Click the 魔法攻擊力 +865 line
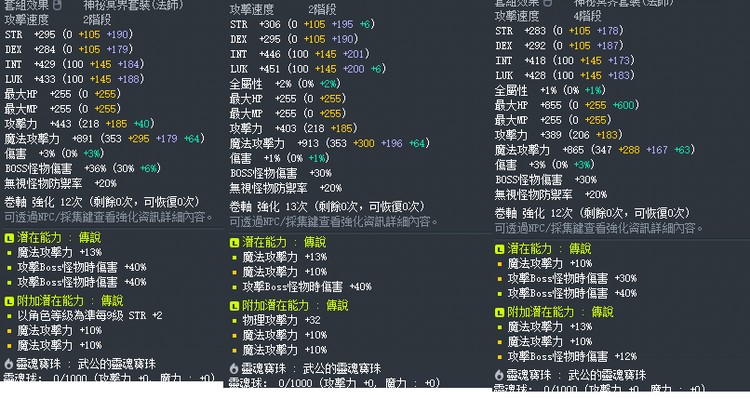The width and height of the screenshot is (750, 399). pyautogui.click(x=595, y=150)
